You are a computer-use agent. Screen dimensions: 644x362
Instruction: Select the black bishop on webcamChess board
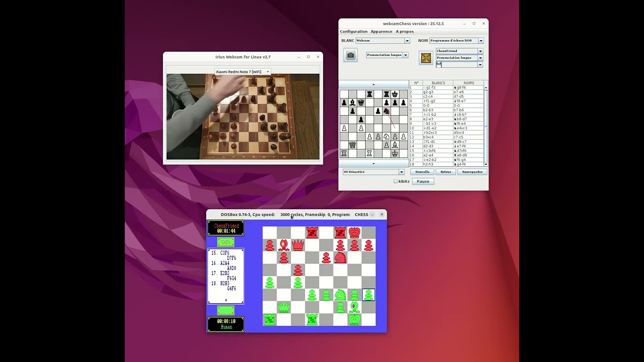[x=352, y=103]
